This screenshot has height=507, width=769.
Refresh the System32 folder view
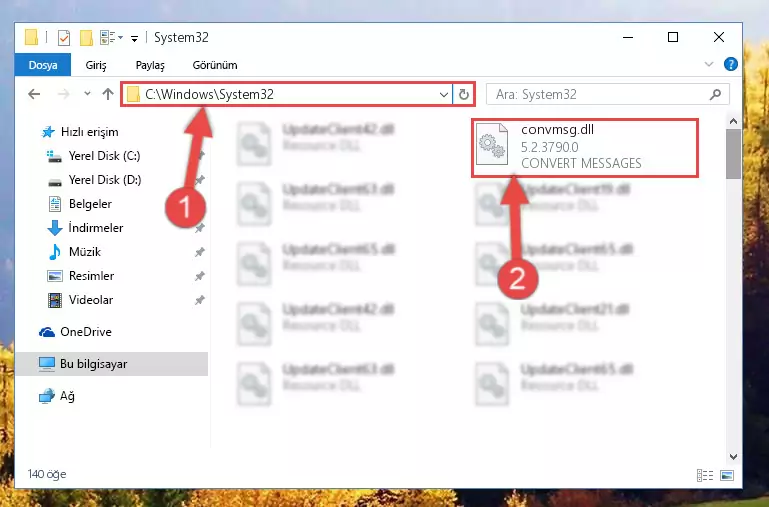coord(463,94)
